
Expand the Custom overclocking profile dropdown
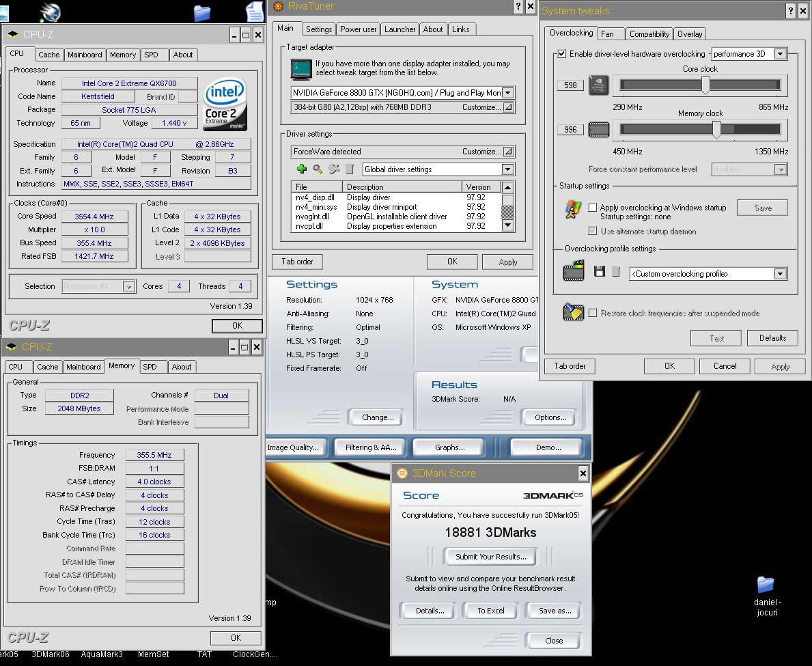(x=780, y=274)
